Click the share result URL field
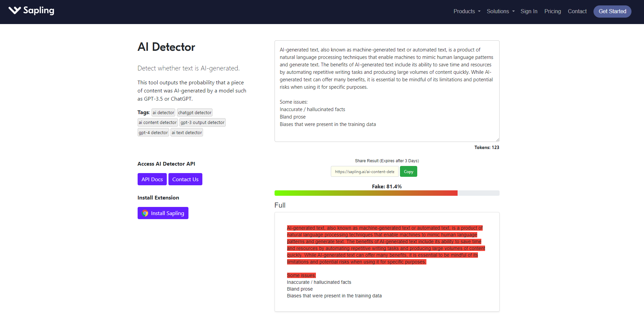The width and height of the screenshot is (644, 316). click(x=364, y=171)
